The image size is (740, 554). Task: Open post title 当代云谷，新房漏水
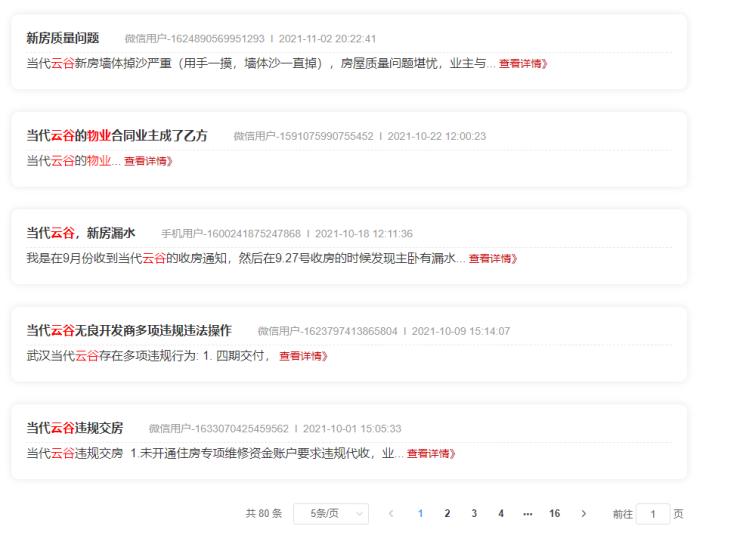[81, 233]
